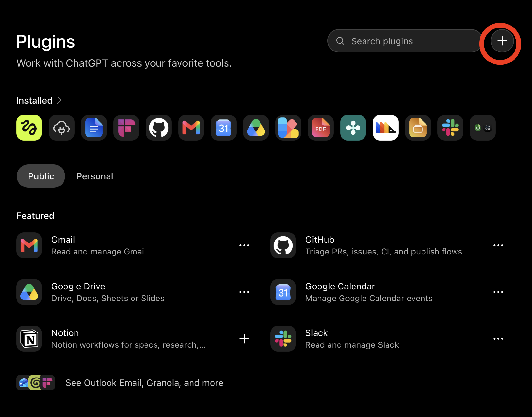Open the Google Calendar icon in Installed row
This screenshot has width=532, height=417.
(x=224, y=128)
